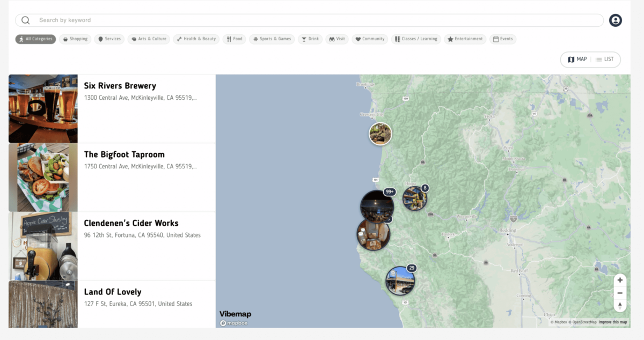644x340 pixels.
Task: Focus the Search by keyword field
Action: (x=309, y=20)
